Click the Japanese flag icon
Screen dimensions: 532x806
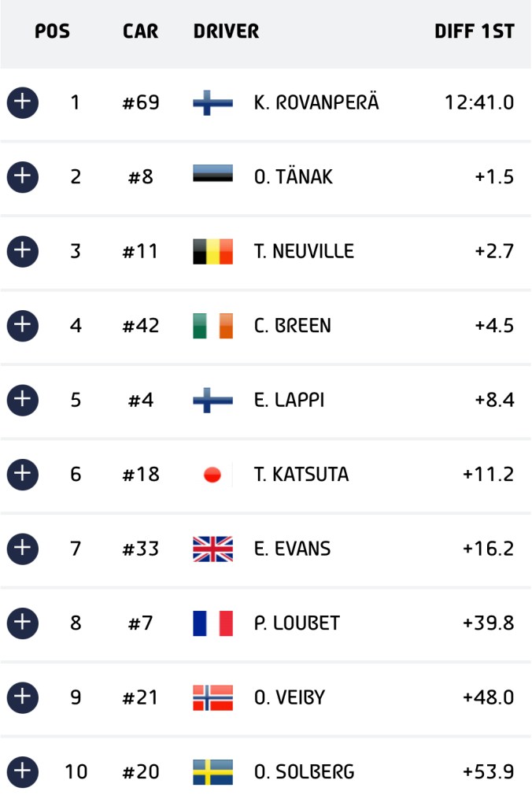click(x=212, y=475)
